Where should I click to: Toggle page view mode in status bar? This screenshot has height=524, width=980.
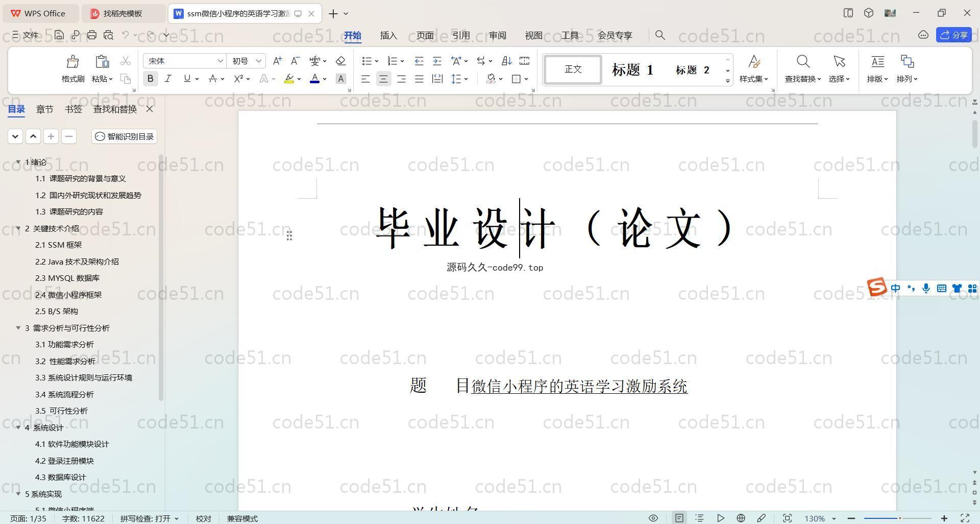[679, 518]
